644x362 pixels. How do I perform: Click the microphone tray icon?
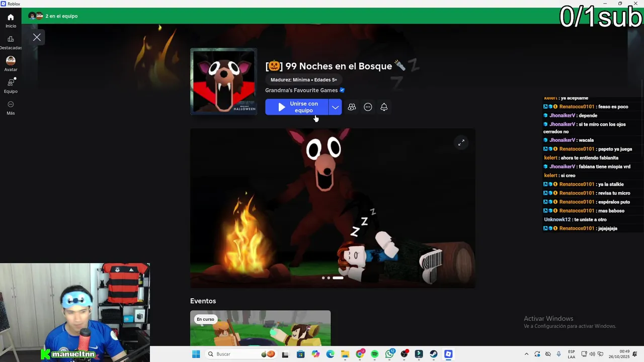558,354
